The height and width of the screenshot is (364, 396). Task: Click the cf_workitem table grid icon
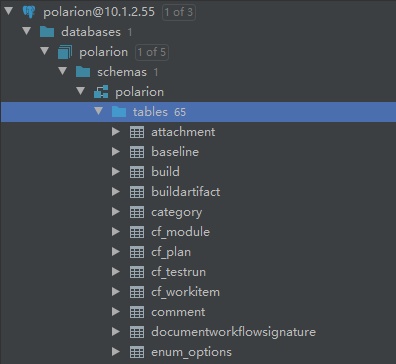137,292
